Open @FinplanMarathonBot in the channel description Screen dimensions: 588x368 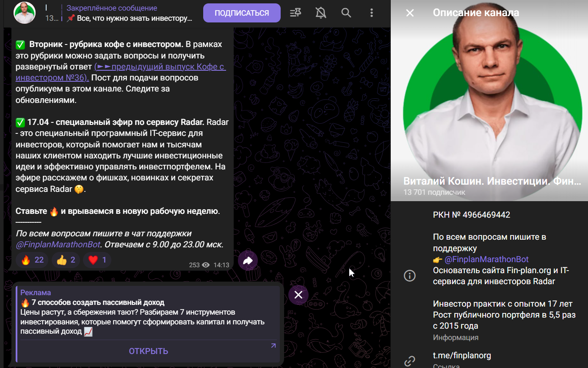pyautogui.click(x=486, y=260)
